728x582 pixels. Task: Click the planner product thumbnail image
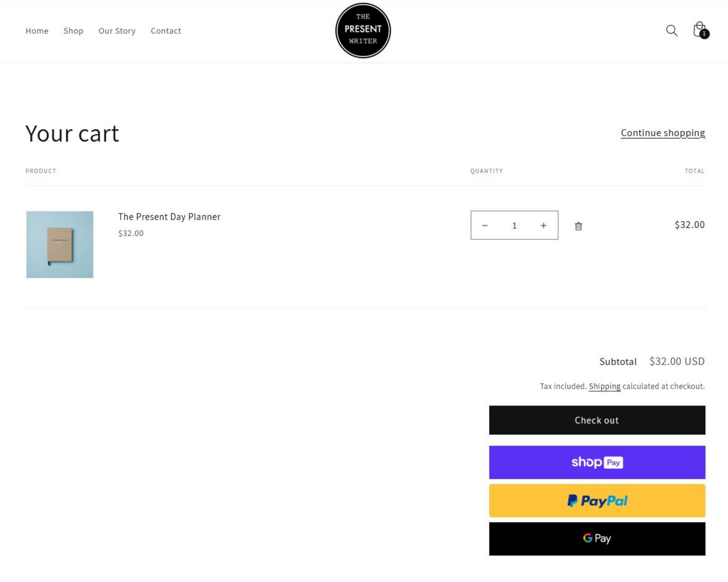pos(60,245)
